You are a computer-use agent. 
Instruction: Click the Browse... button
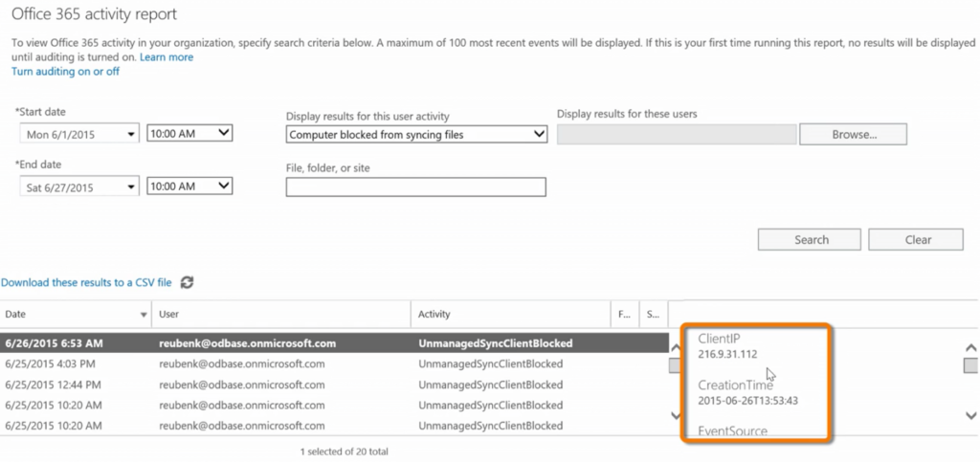853,134
